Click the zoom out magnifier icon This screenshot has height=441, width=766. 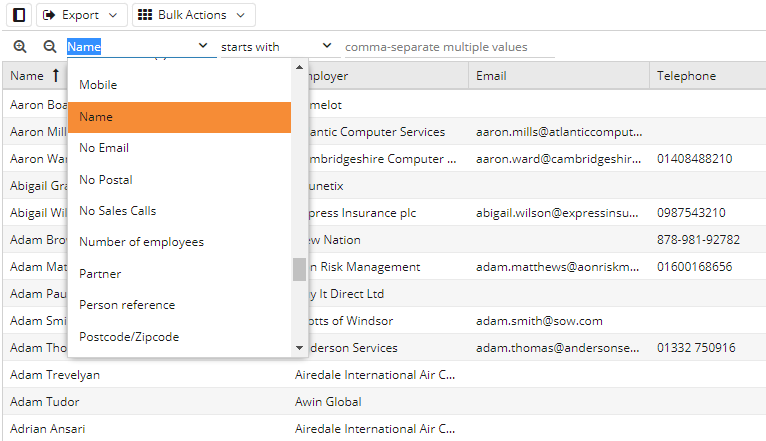coord(49,47)
